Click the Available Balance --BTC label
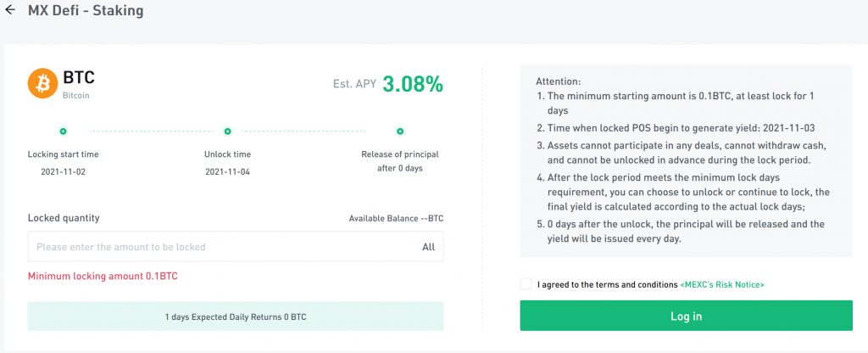Image resolution: width=868 pixels, height=353 pixels. click(x=396, y=218)
